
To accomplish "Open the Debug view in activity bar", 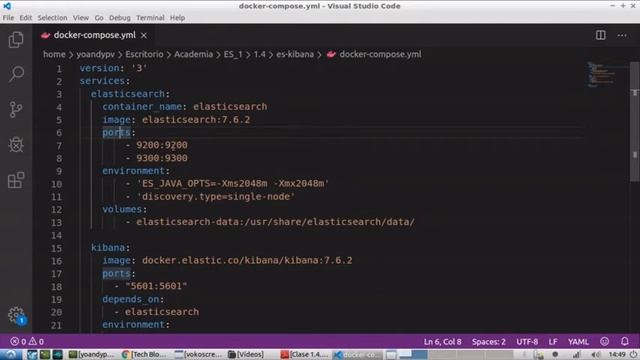I will tap(16, 144).
